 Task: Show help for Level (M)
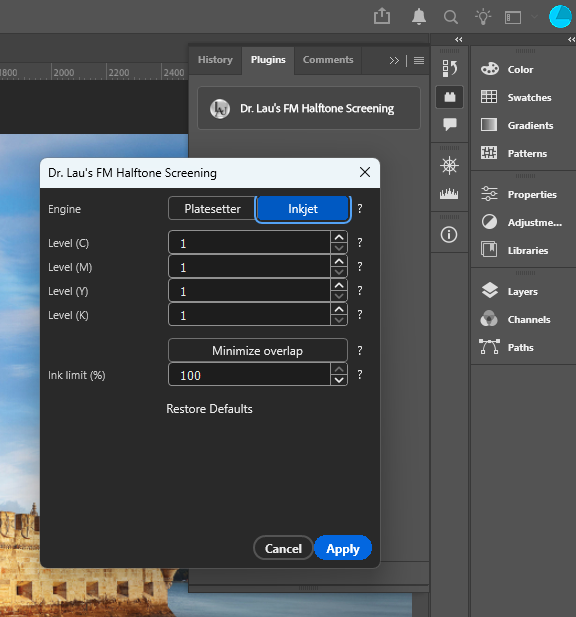coord(360,266)
